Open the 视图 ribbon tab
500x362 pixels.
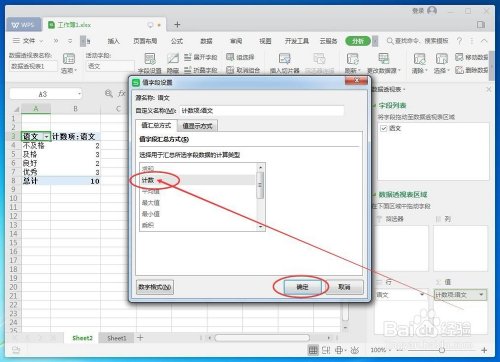265,41
